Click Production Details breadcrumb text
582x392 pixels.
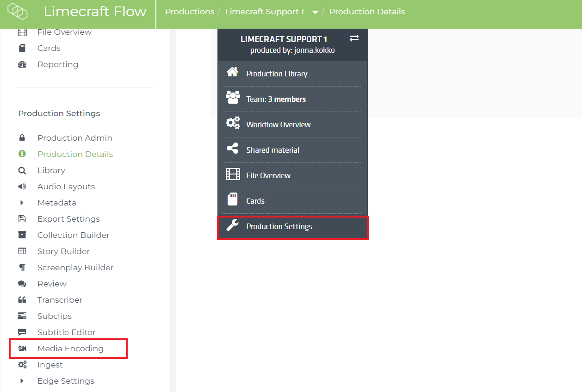coord(367,12)
